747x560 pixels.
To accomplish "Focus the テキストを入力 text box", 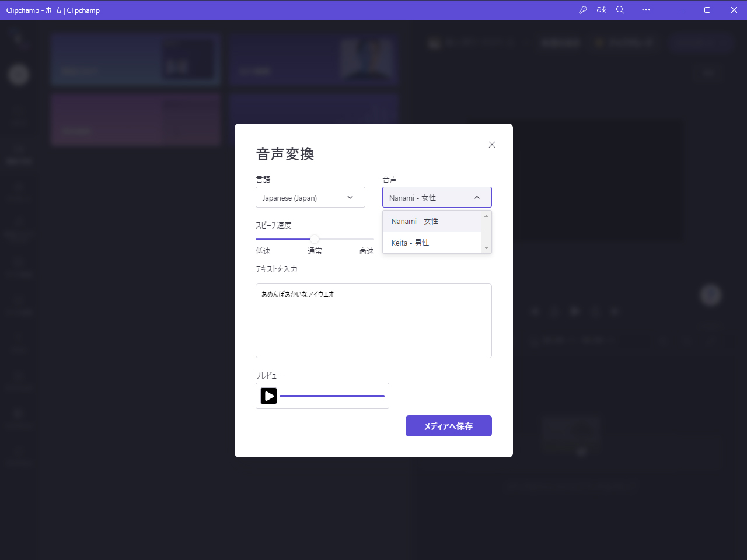I will (373, 321).
